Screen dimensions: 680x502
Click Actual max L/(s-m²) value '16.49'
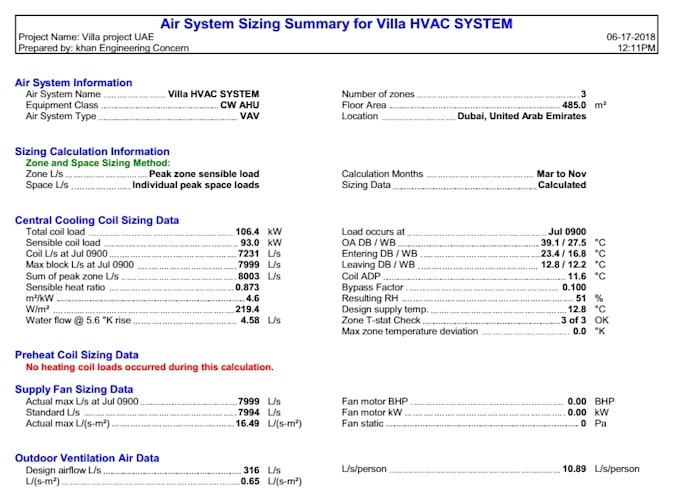[247, 424]
